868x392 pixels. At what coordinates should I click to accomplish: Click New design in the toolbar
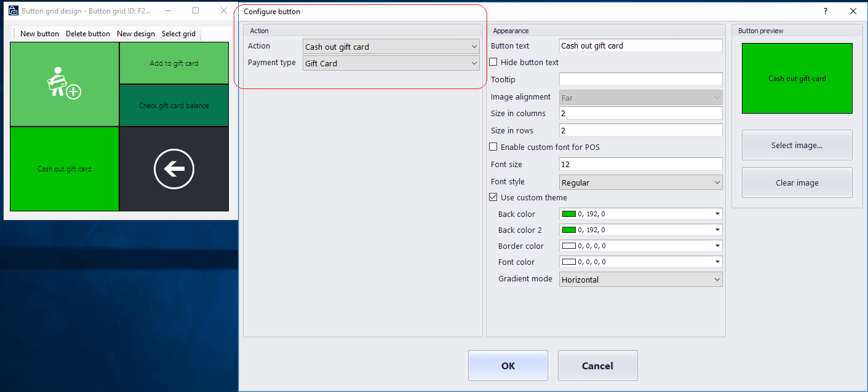click(x=136, y=34)
